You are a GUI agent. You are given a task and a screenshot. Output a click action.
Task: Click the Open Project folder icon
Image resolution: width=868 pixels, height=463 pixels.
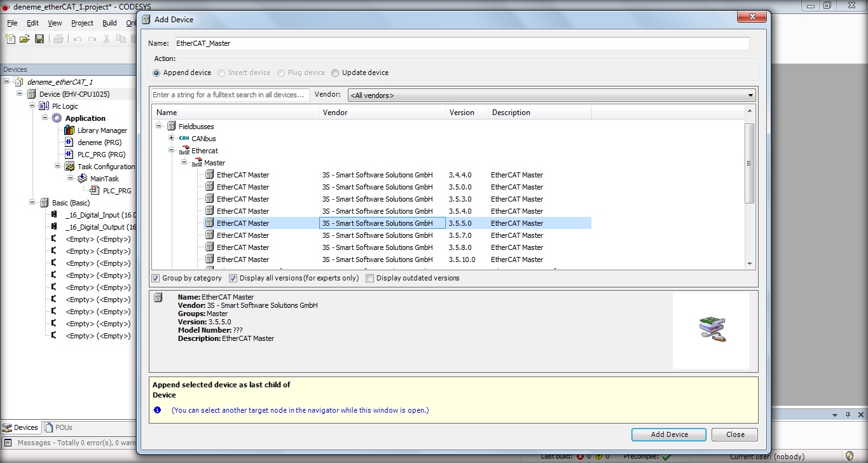click(25, 39)
